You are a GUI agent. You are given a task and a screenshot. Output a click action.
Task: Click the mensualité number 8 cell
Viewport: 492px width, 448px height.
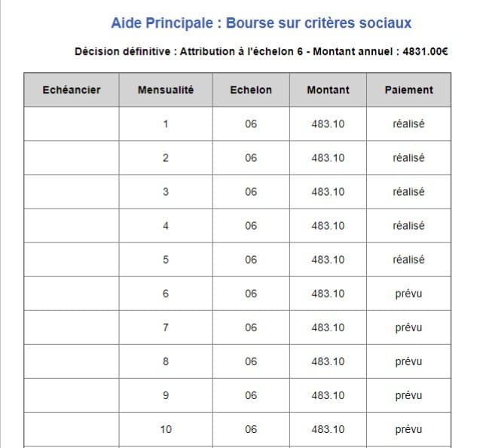[166, 361]
